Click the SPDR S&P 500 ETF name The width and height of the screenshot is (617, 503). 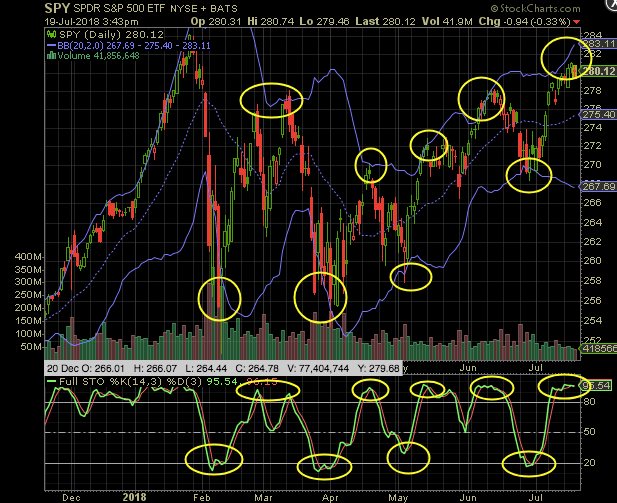[119, 8]
